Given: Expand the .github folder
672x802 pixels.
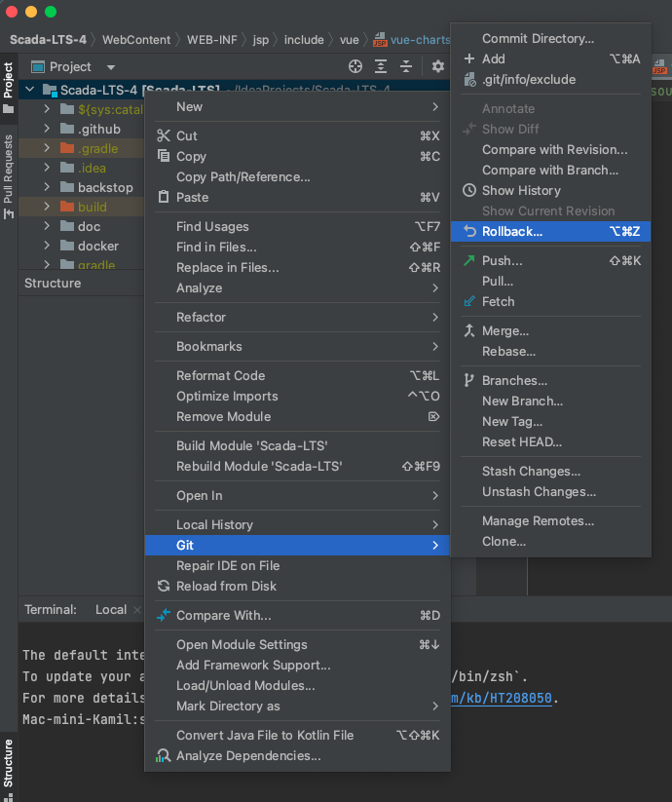Looking at the screenshot, I should 47,129.
